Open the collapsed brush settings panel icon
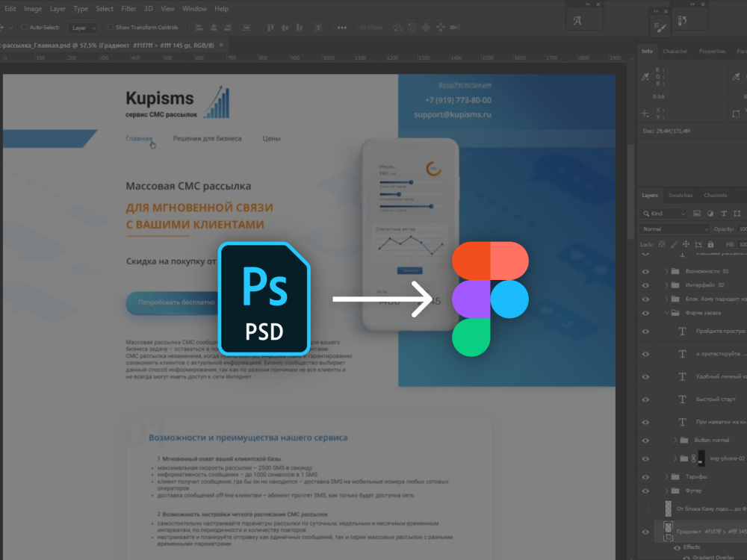747x560 pixels. [660, 28]
